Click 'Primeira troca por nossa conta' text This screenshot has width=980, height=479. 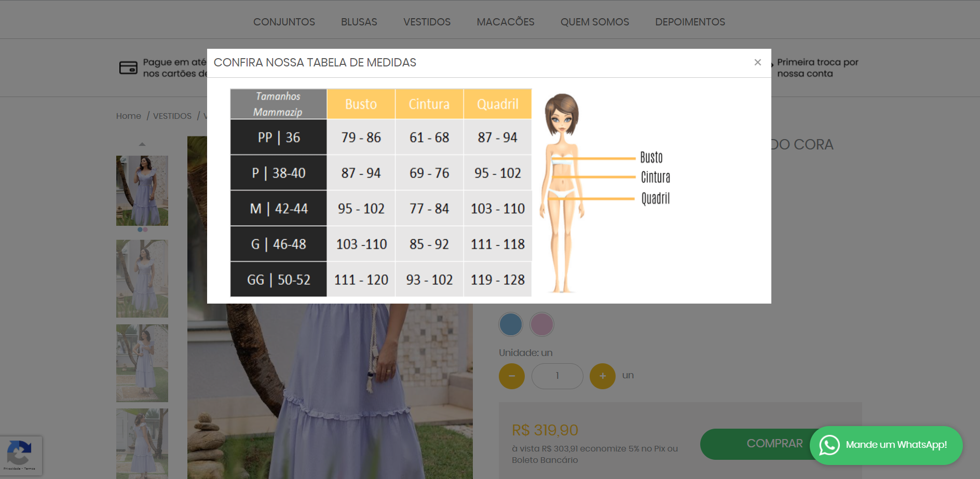click(818, 68)
